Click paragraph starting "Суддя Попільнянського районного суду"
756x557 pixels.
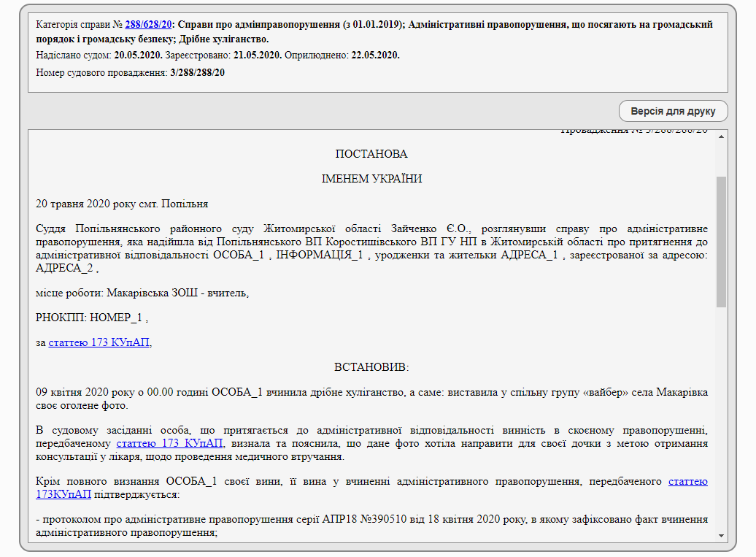371,248
